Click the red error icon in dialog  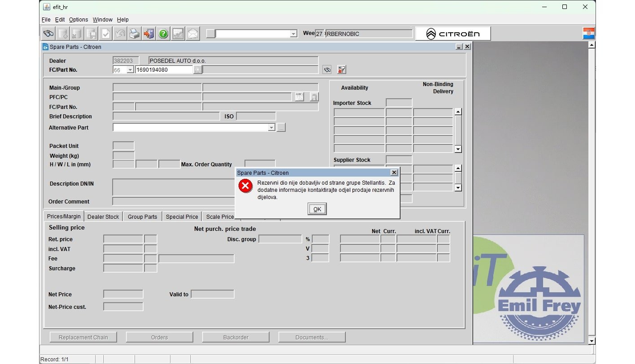point(246,186)
